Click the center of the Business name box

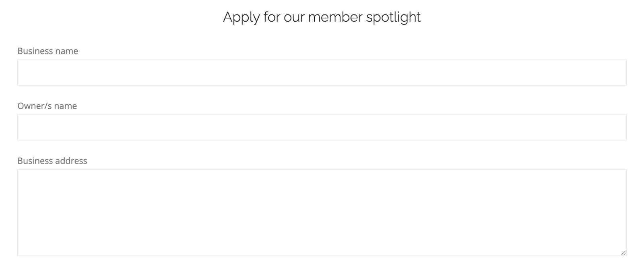click(x=322, y=72)
